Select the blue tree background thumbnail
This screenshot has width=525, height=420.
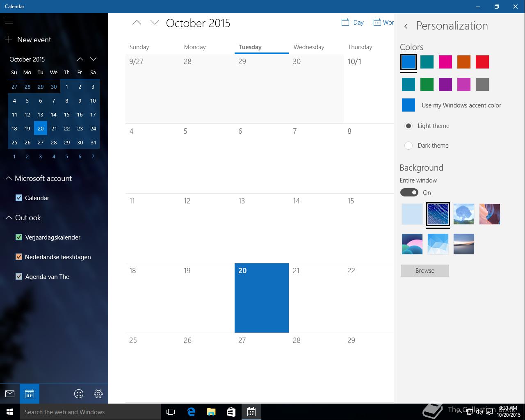464,214
